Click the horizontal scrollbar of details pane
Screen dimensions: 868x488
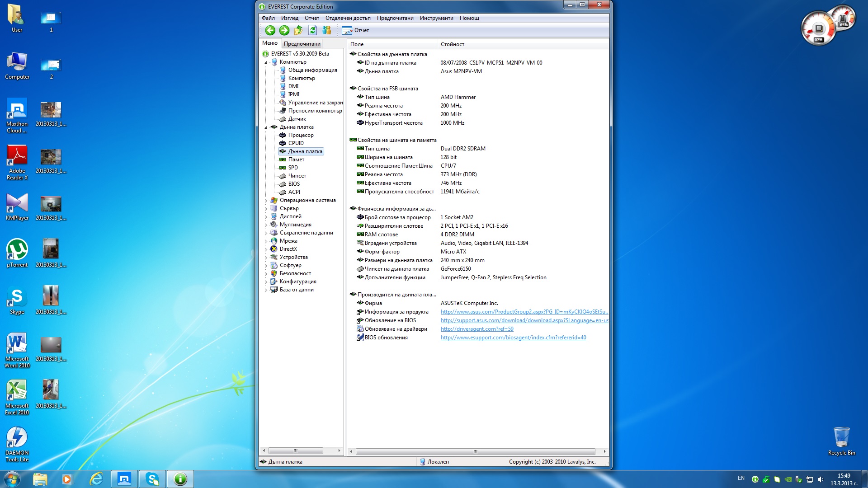click(x=475, y=451)
